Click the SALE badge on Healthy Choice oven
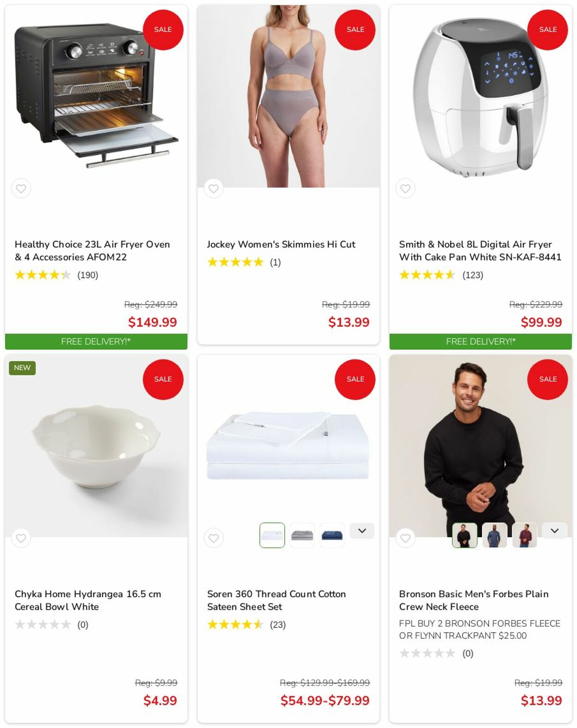The image size is (577, 728). click(163, 30)
